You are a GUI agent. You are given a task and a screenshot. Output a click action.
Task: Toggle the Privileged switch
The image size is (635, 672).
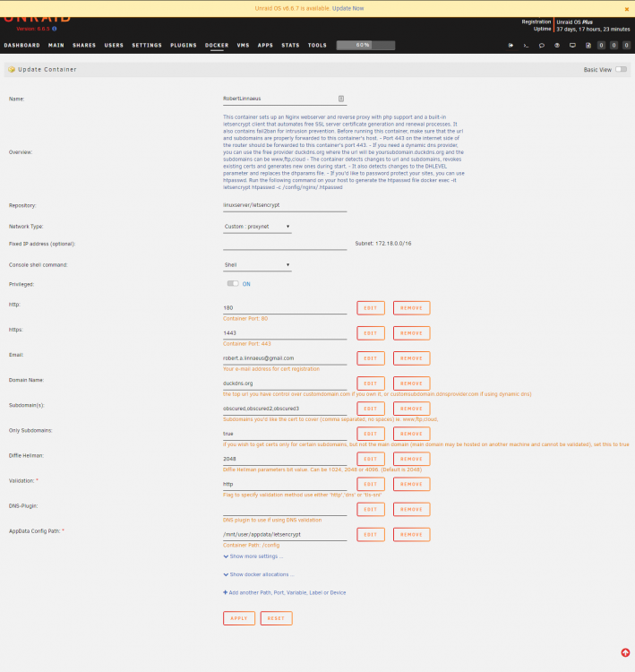[233, 284]
